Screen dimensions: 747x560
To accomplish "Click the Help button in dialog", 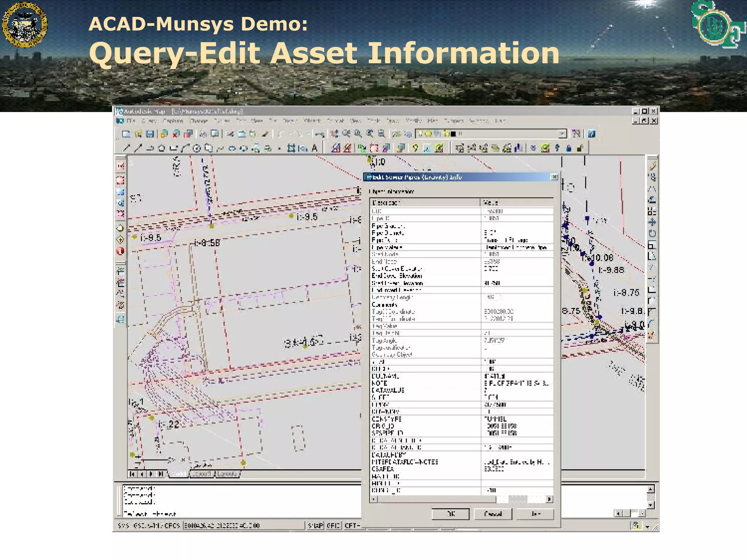I will point(535,514).
